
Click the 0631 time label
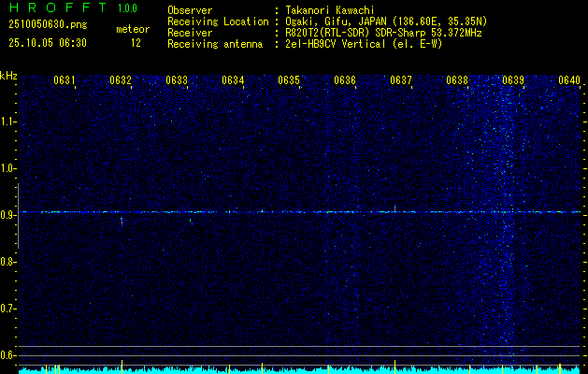[x=65, y=80]
